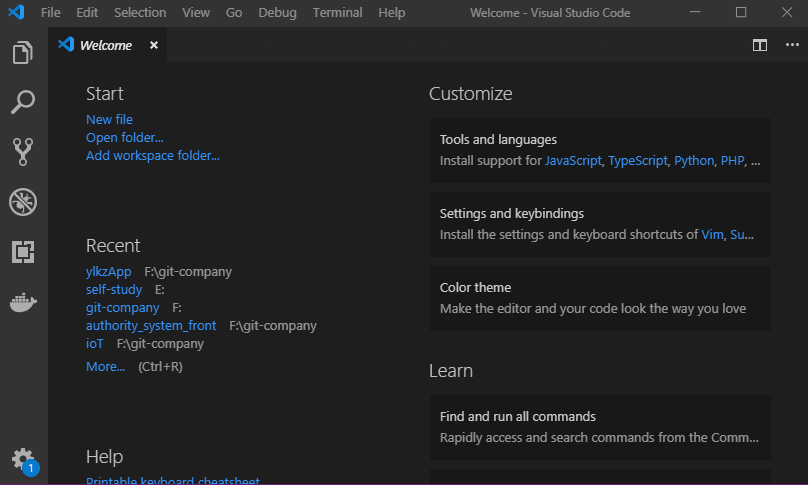Install Vim keybindings

[x=712, y=235]
